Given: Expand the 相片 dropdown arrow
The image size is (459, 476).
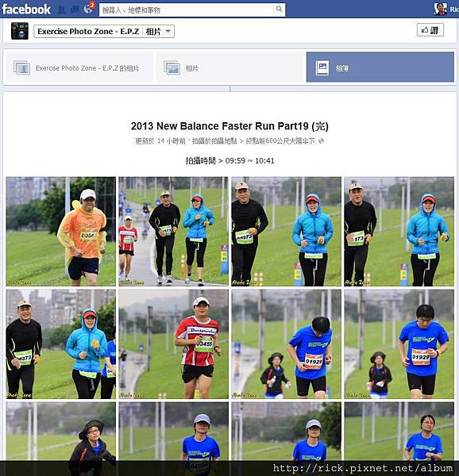Looking at the screenshot, I should point(168,31).
